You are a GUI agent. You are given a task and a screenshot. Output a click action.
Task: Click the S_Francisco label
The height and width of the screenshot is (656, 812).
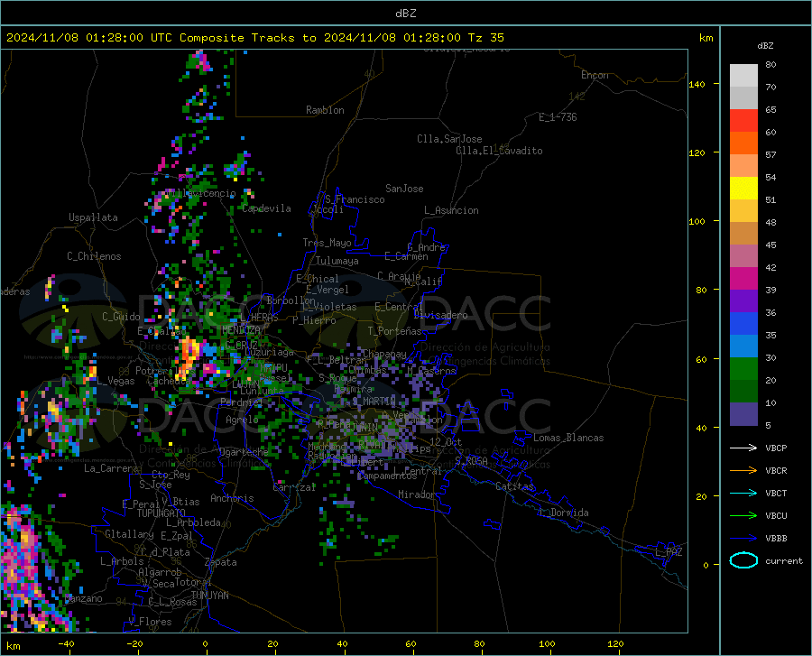(x=355, y=199)
